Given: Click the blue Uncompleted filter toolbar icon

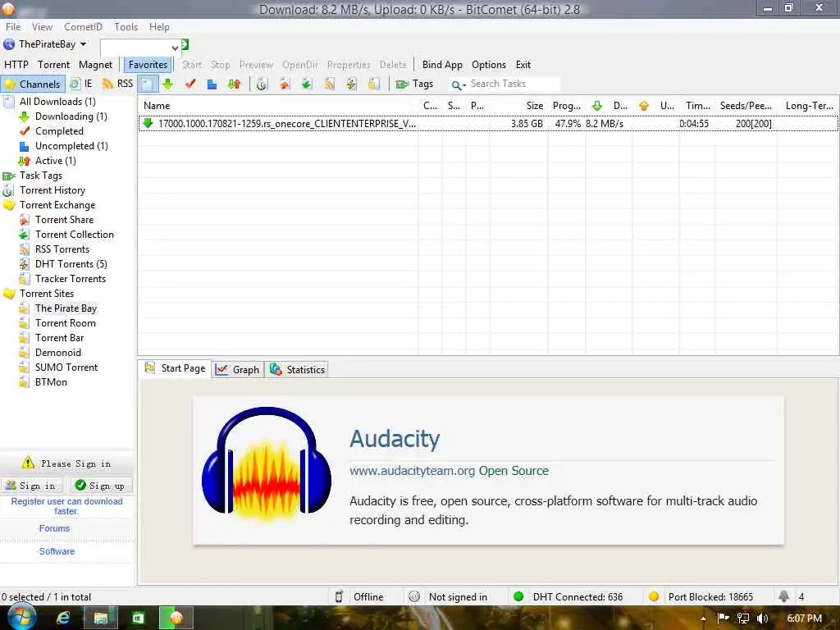Looking at the screenshot, I should [x=212, y=84].
